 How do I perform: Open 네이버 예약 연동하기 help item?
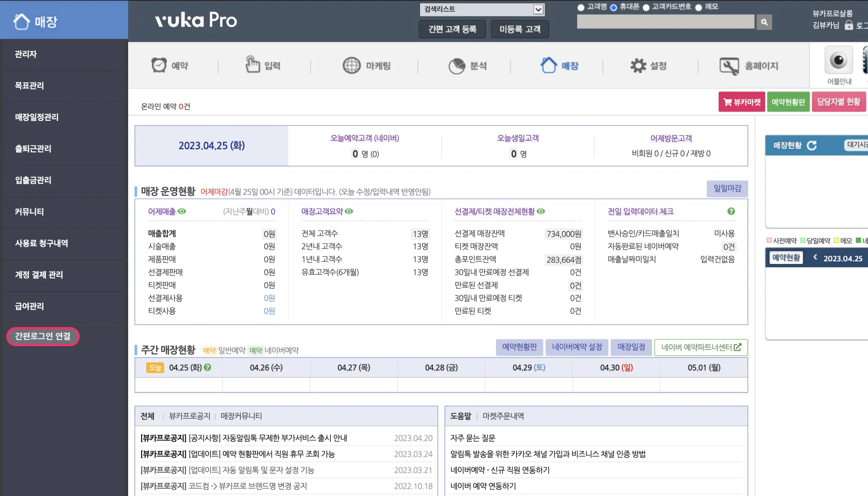tap(483, 486)
